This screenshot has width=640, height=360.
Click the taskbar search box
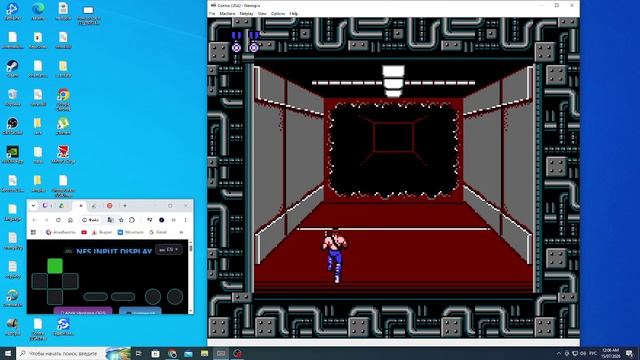coord(73,353)
